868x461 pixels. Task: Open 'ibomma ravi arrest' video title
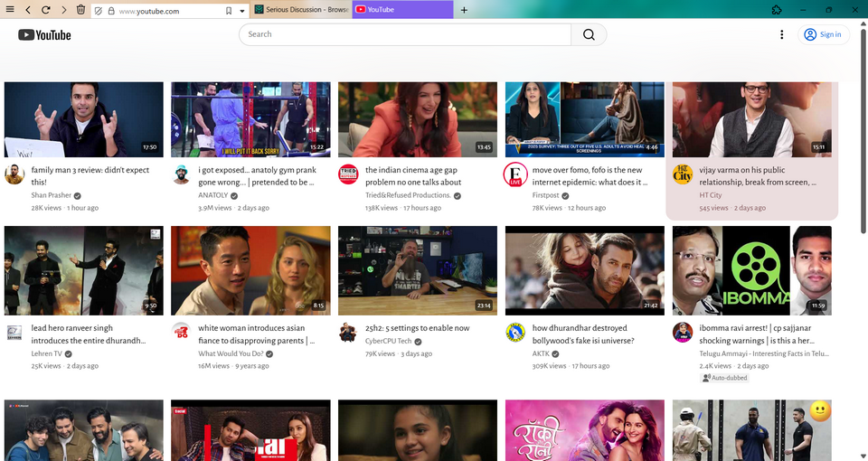[757, 334]
